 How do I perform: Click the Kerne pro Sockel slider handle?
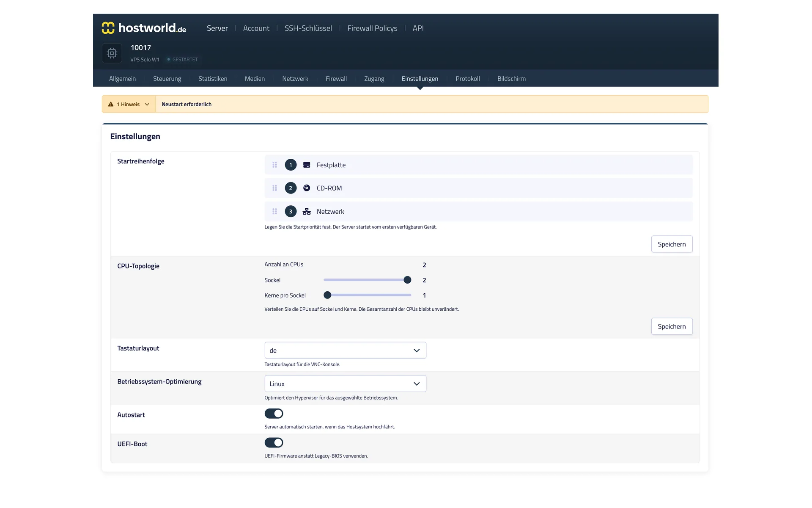pyautogui.click(x=327, y=295)
